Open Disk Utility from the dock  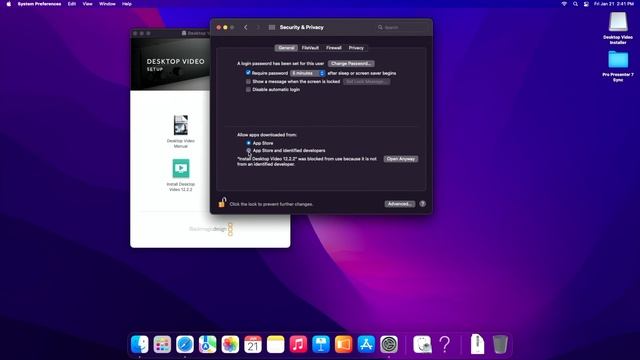pos(422,344)
